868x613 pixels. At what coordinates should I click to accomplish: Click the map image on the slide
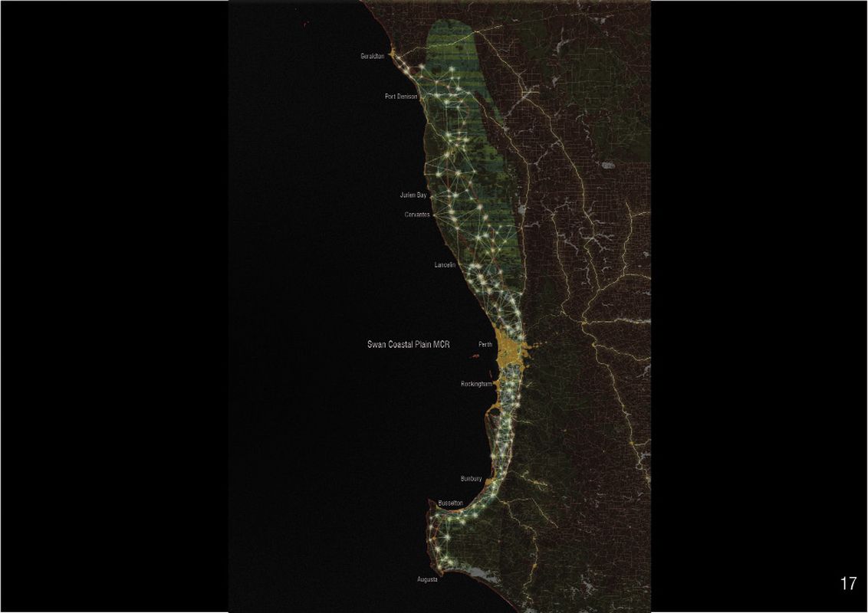pyautogui.click(x=441, y=306)
